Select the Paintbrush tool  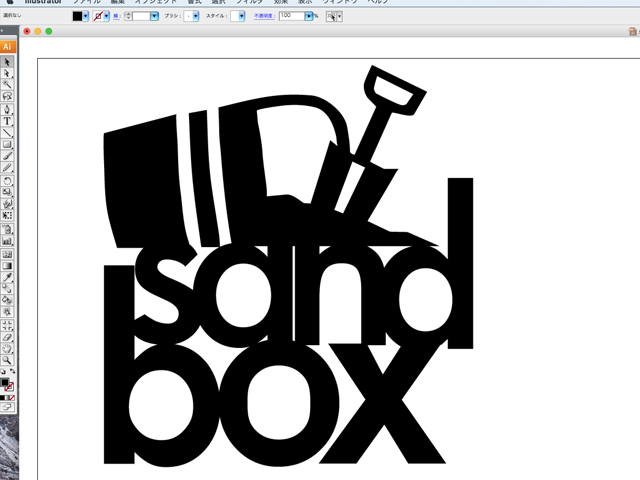pos(7,156)
